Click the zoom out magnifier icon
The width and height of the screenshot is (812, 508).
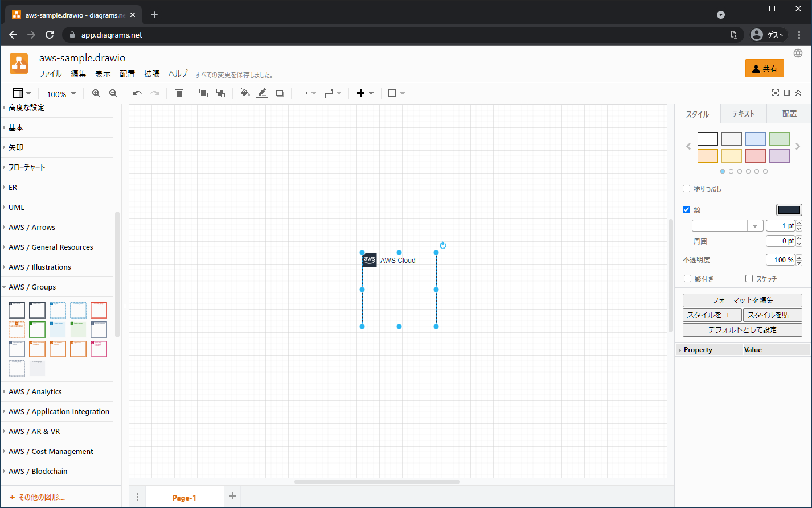[113, 93]
